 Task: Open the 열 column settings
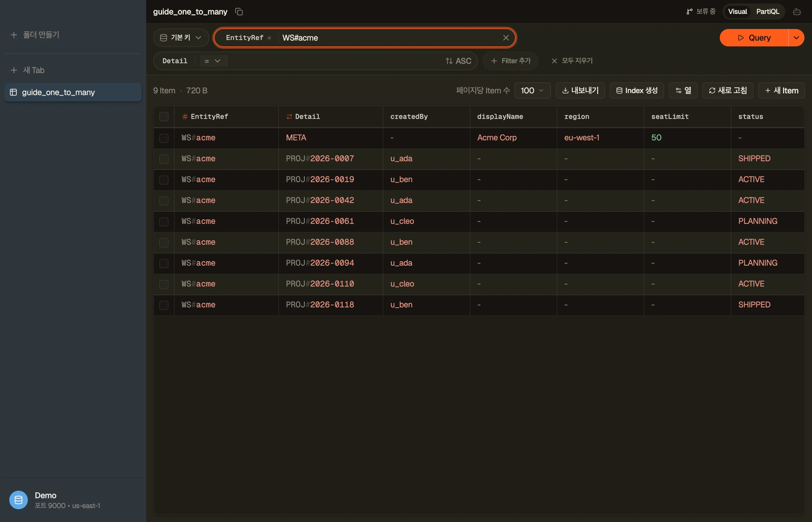click(x=683, y=90)
